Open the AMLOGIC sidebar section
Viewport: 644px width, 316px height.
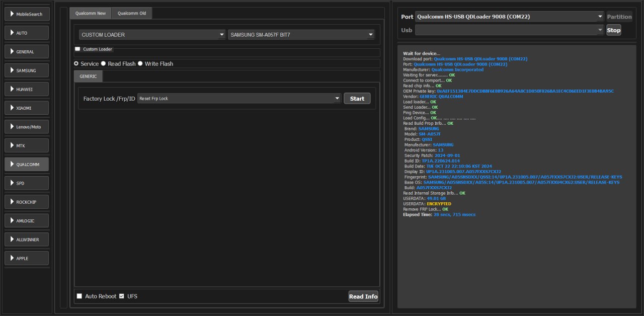point(27,220)
